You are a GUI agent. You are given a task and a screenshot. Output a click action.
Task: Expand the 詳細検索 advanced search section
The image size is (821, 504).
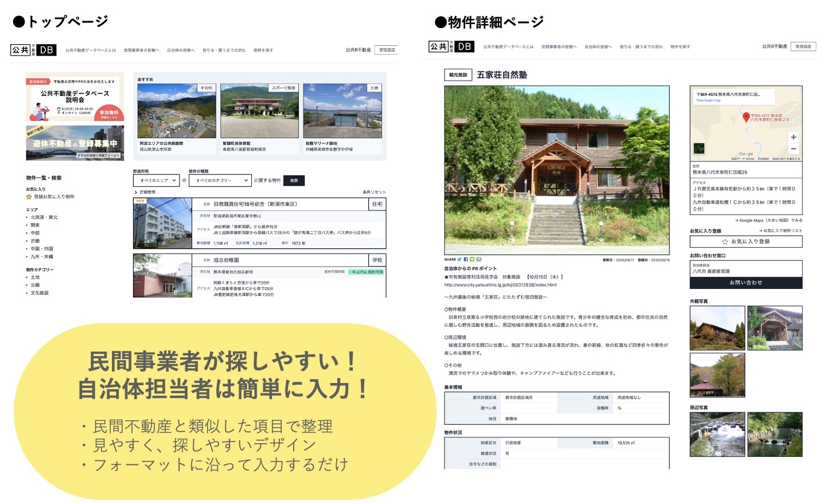[145, 192]
